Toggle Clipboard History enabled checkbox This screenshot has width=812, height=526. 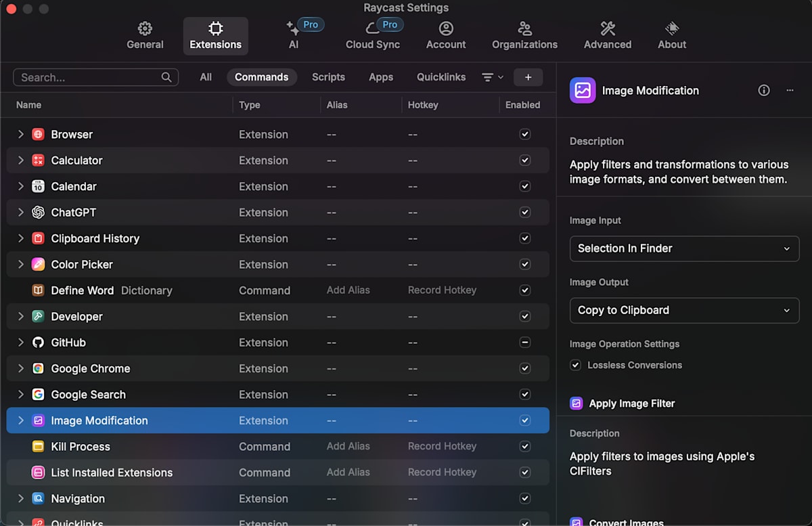(x=524, y=238)
